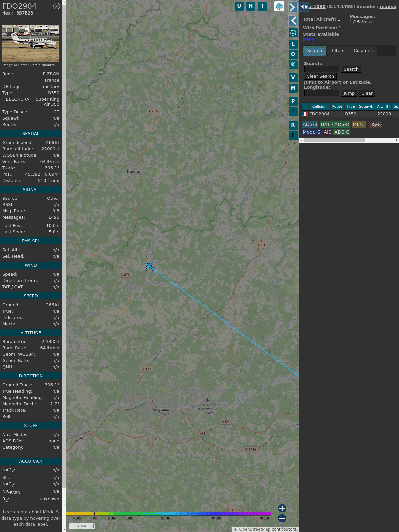This screenshot has width=399, height=532.
Task: Click the ADS-B source legend label
Action: tap(310, 124)
